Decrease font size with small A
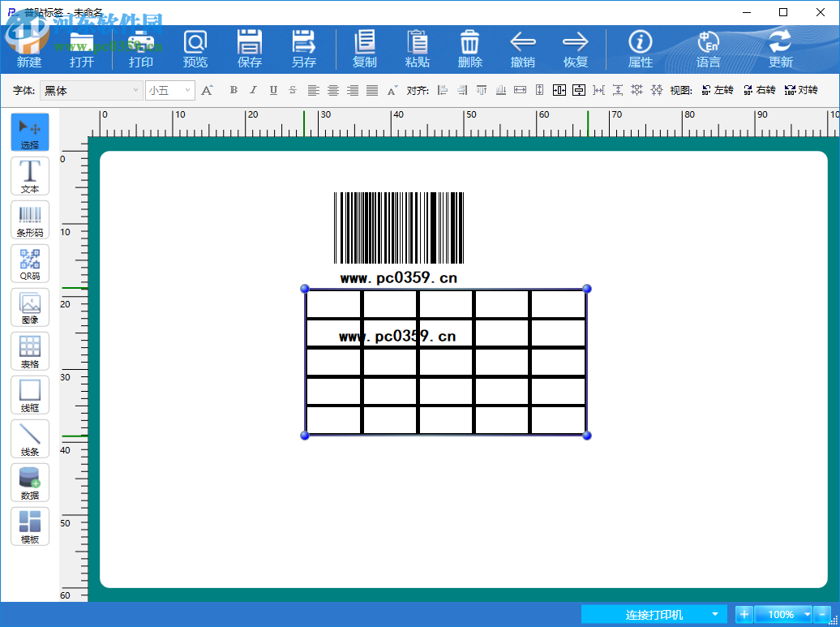840x627 pixels. 392,91
